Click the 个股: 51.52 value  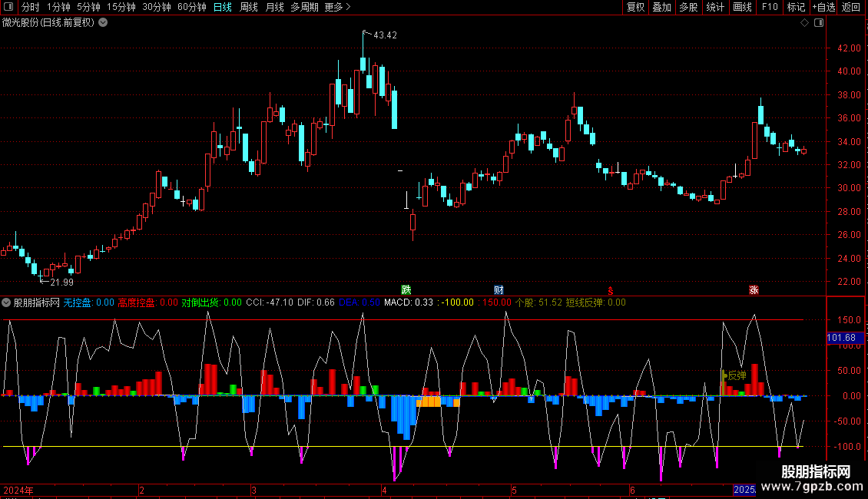pyautogui.click(x=538, y=302)
